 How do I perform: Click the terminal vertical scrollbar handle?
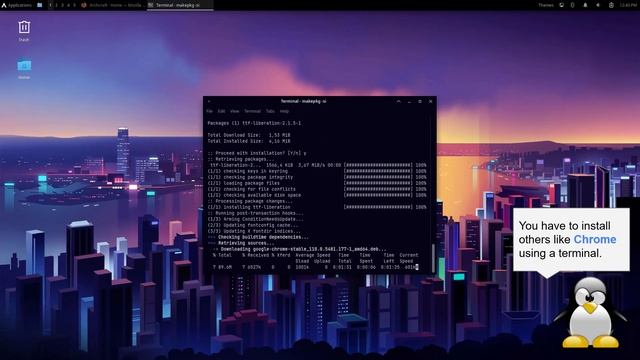tap(433, 258)
